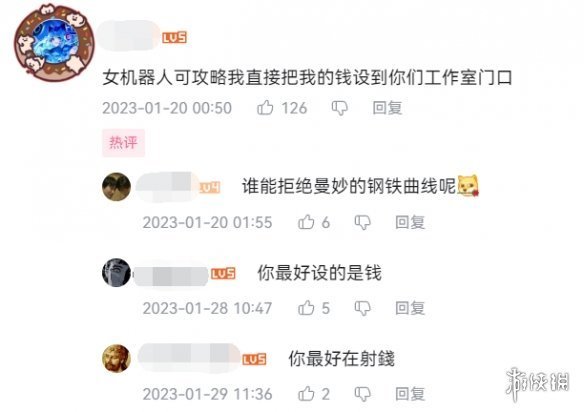584x412 pixels.
Task: Click the doge emoji in the reply
Action: pos(468,186)
